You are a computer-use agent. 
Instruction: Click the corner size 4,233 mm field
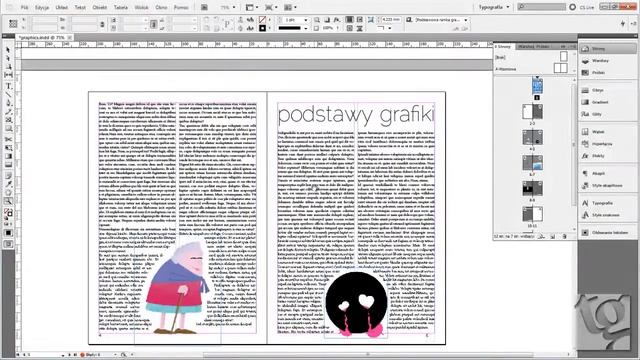coord(391,20)
